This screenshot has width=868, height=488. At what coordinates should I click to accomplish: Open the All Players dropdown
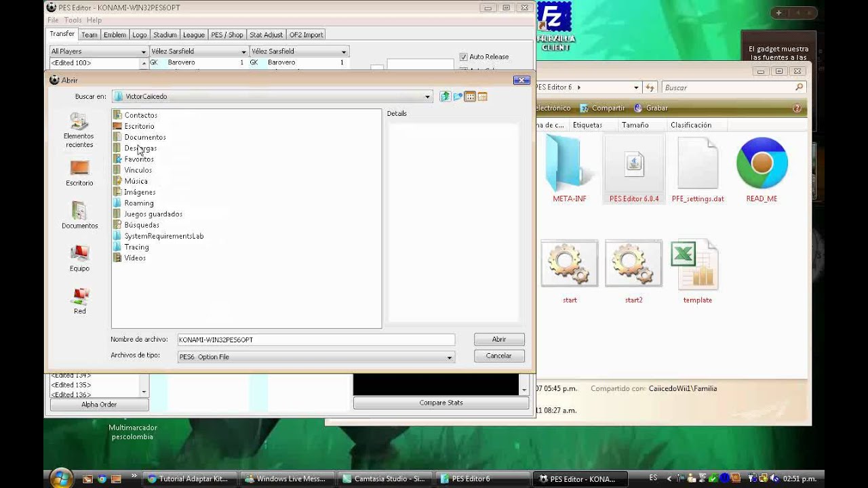click(98, 52)
